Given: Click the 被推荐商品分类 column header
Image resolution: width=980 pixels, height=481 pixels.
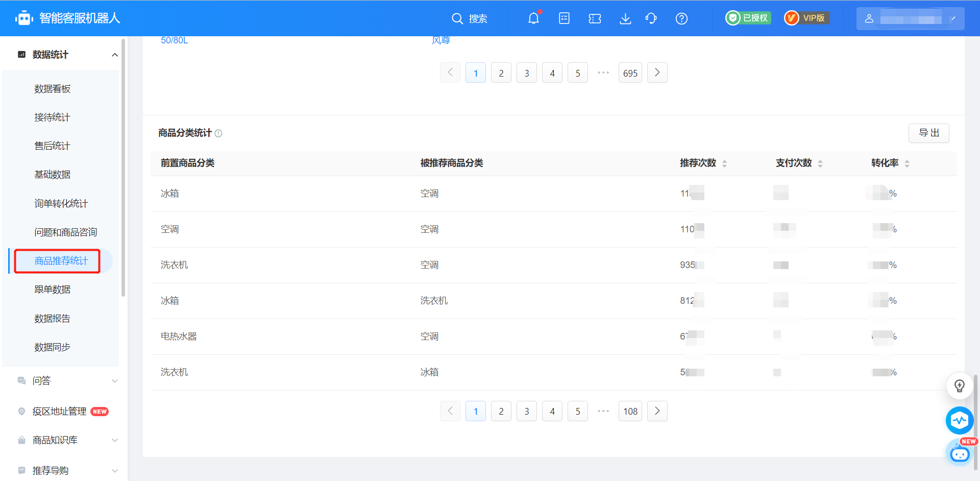Looking at the screenshot, I should click(x=452, y=163).
